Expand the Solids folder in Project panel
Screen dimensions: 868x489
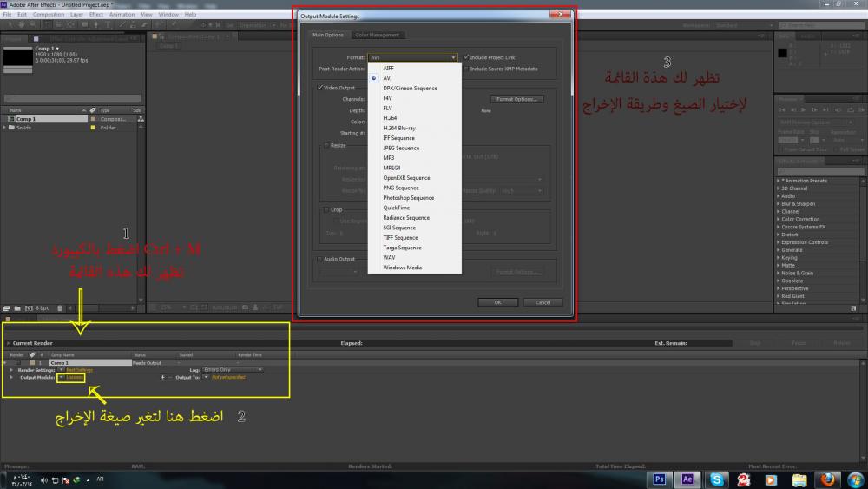click(5, 128)
